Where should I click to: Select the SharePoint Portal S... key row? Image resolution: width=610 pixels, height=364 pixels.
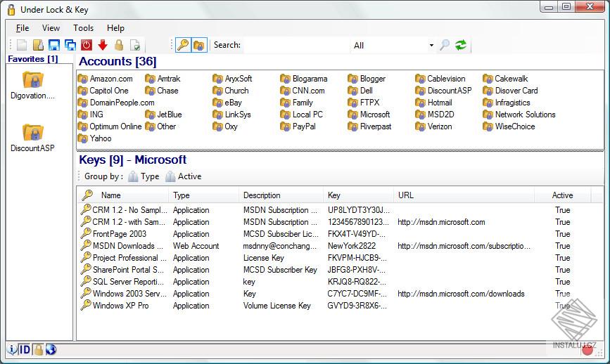pos(335,270)
